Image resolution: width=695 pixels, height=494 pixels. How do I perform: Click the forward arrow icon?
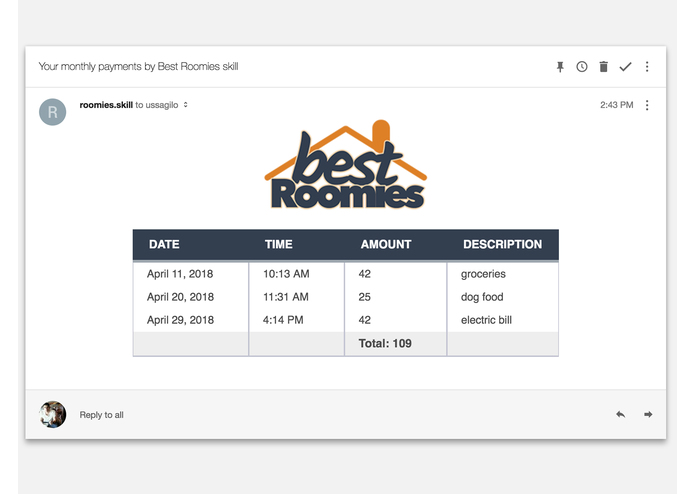[648, 415]
